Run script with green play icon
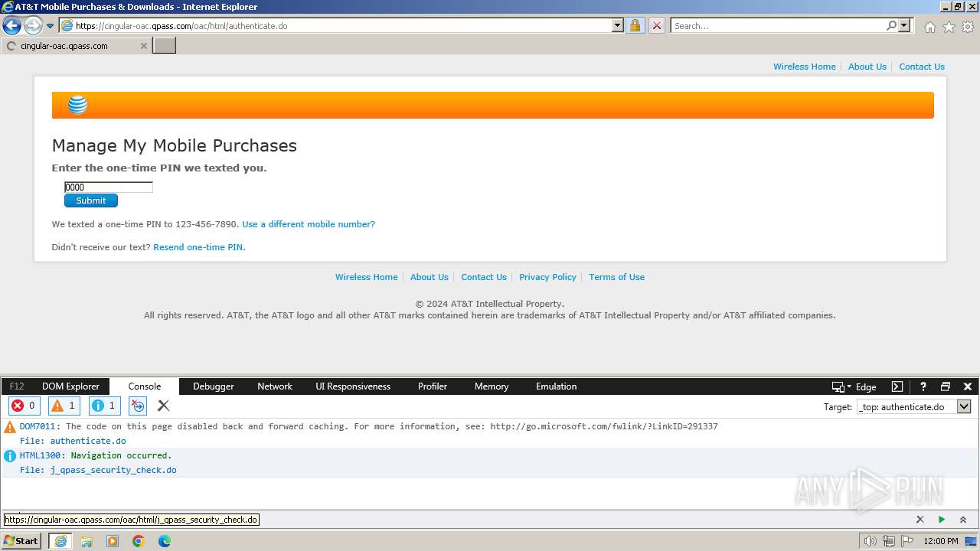The height and width of the screenshot is (551, 980). click(x=942, y=520)
